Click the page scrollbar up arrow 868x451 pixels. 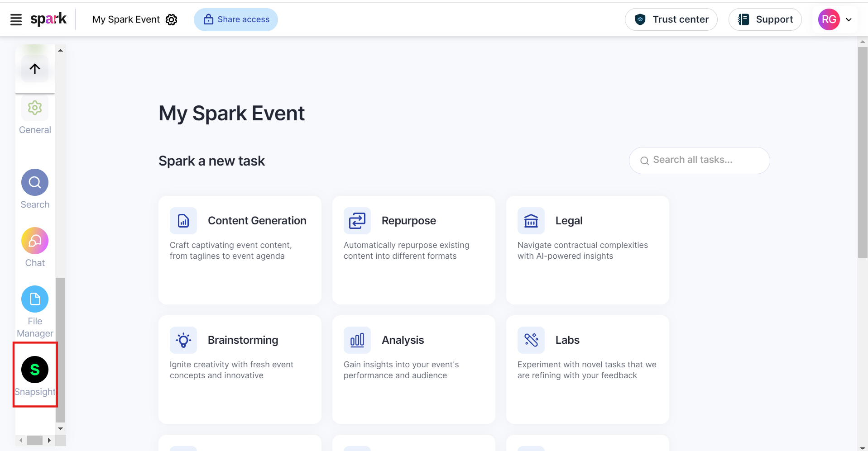(863, 42)
